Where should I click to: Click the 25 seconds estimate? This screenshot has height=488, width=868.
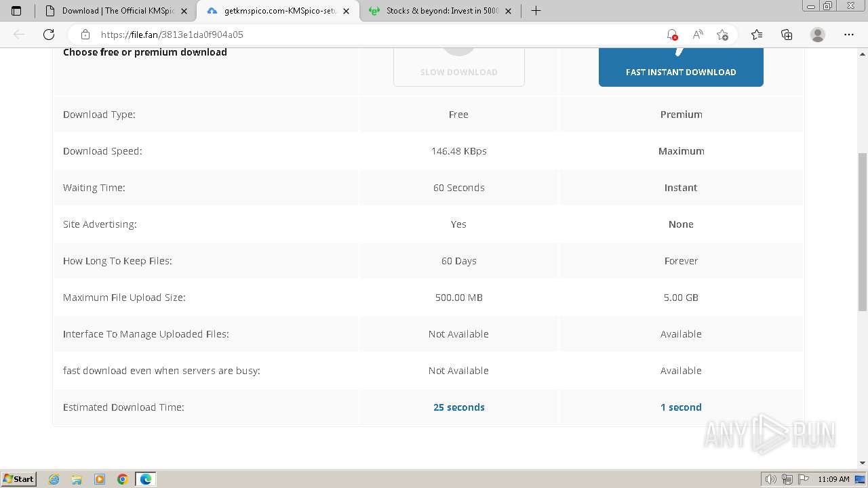click(x=459, y=407)
